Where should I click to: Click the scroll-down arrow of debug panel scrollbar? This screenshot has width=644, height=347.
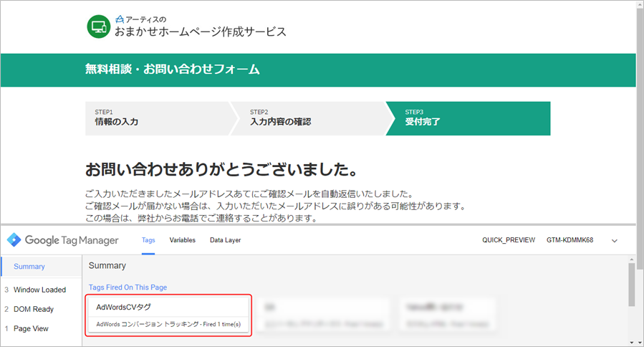pos(632,342)
